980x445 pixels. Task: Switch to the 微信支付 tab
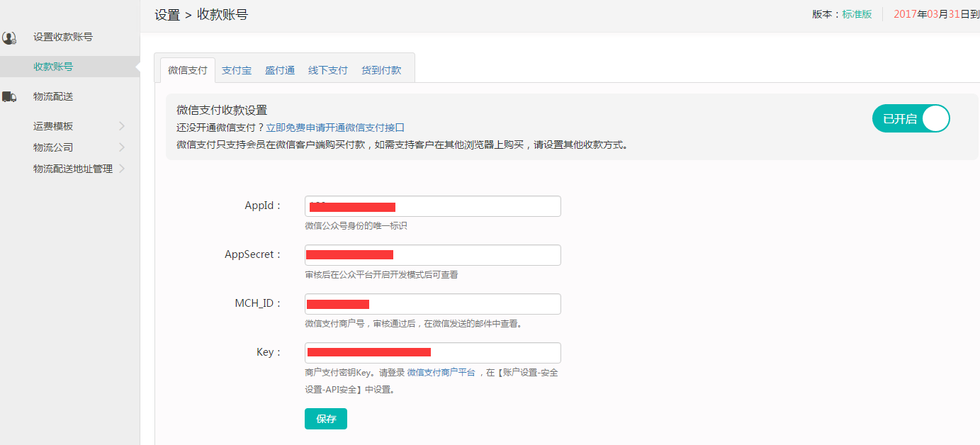pos(188,70)
